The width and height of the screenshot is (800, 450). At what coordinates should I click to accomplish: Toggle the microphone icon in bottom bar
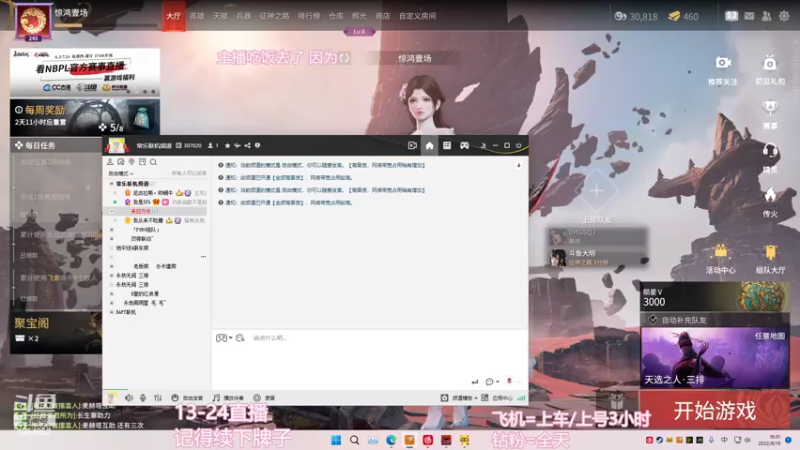coord(143,397)
